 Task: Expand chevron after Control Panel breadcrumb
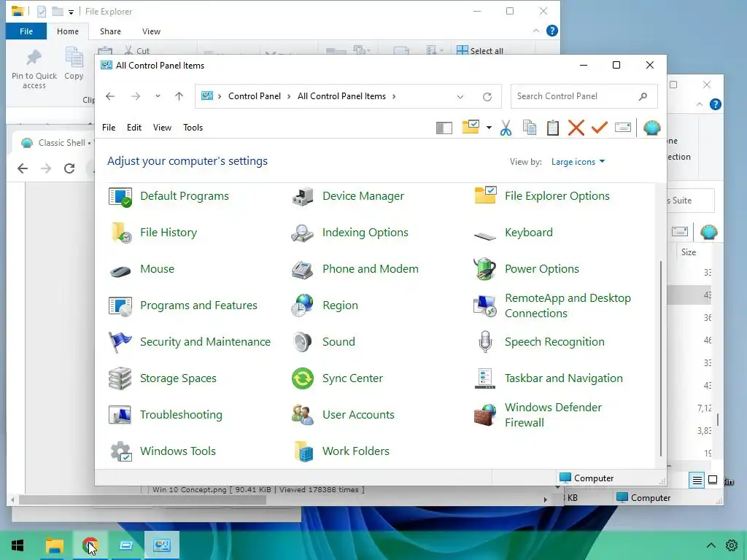click(289, 96)
